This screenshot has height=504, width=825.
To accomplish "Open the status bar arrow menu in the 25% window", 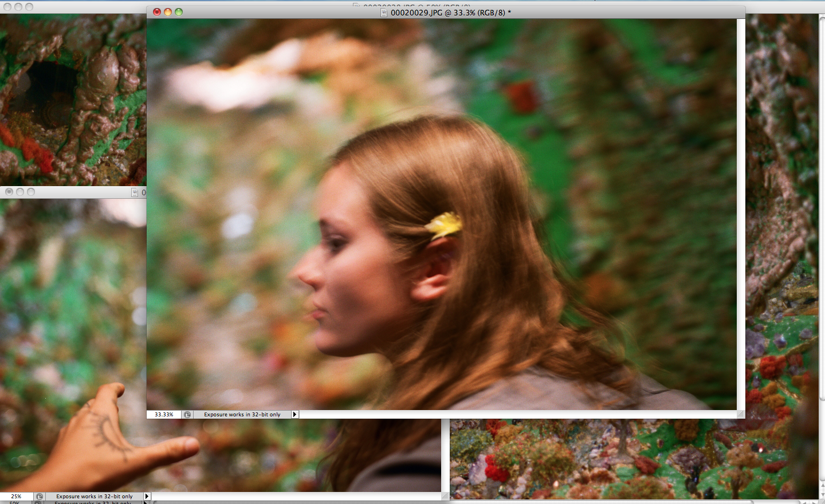I will [147, 497].
